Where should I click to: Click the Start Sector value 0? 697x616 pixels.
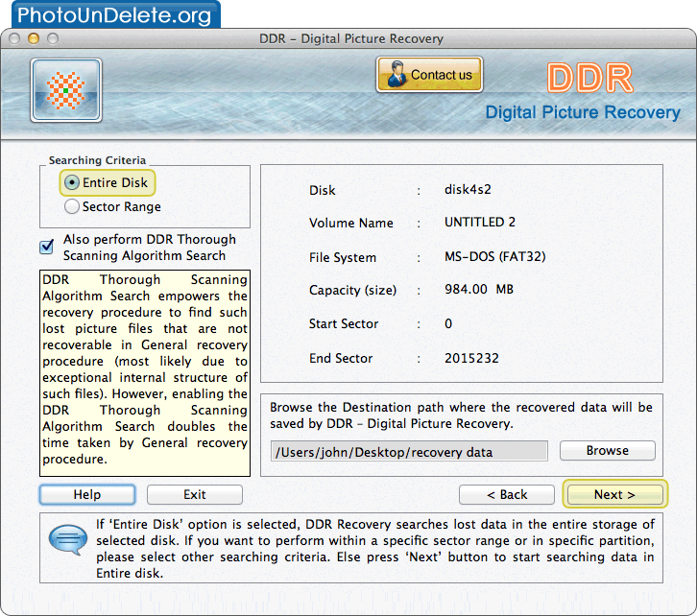(x=448, y=323)
